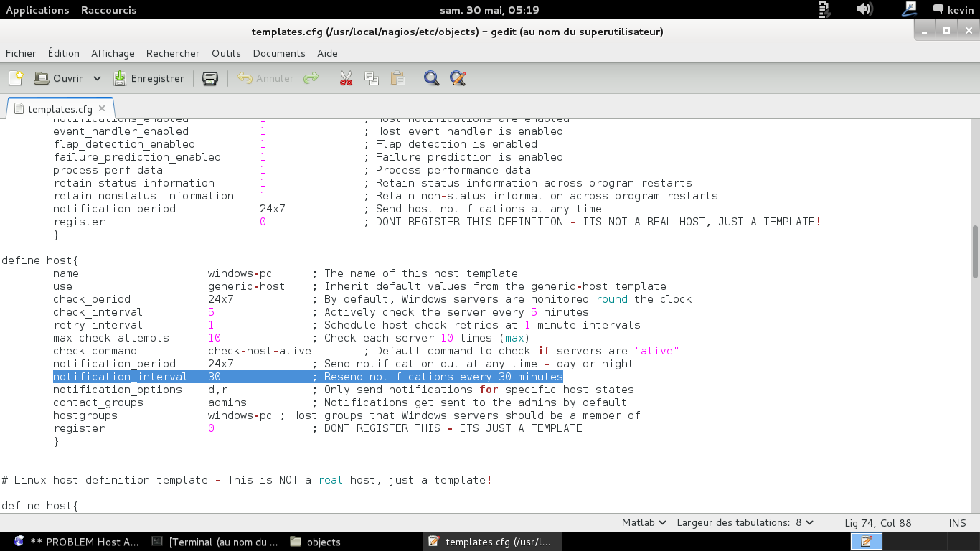This screenshot has width=980, height=551.
Task: Click the clock showing sam. 30 mai, 05:19
Action: (x=489, y=10)
